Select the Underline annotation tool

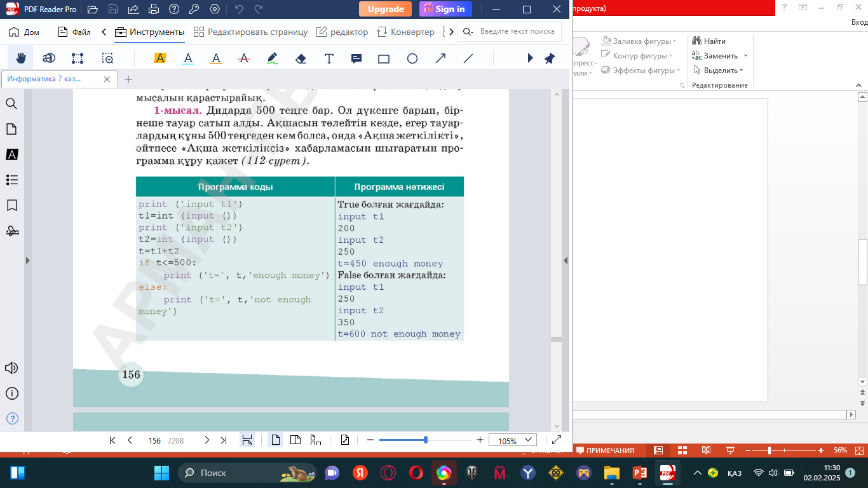pyautogui.click(x=188, y=58)
